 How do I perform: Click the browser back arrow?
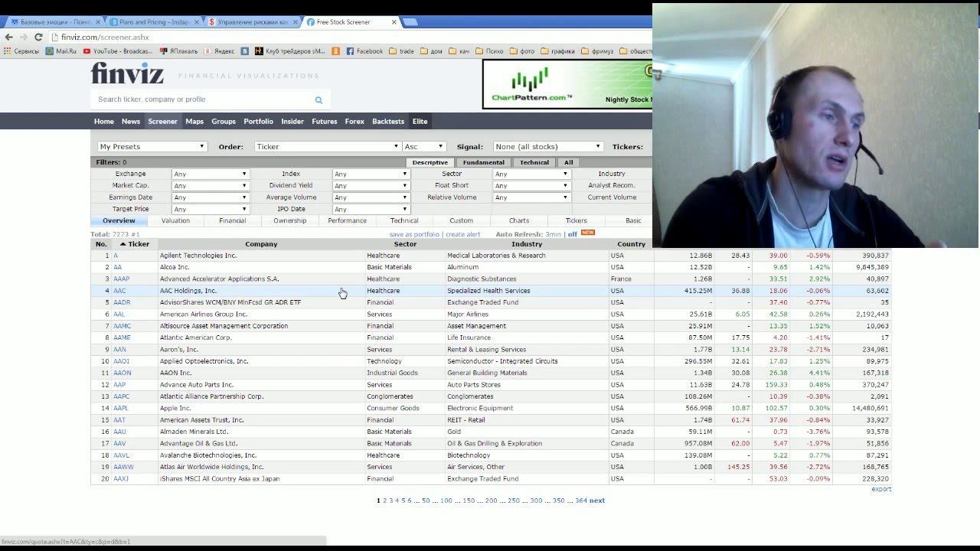pyautogui.click(x=9, y=37)
